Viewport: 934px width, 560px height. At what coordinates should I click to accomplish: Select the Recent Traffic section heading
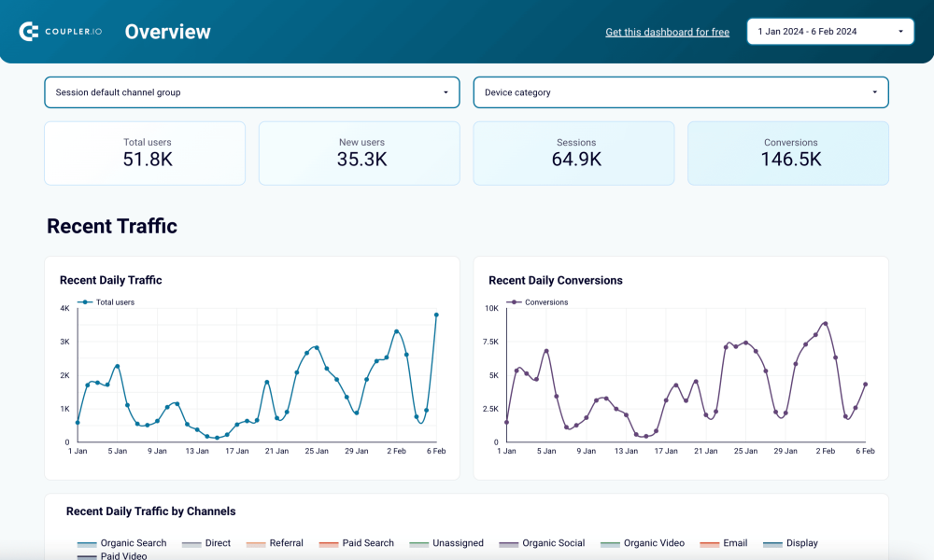[x=112, y=226]
